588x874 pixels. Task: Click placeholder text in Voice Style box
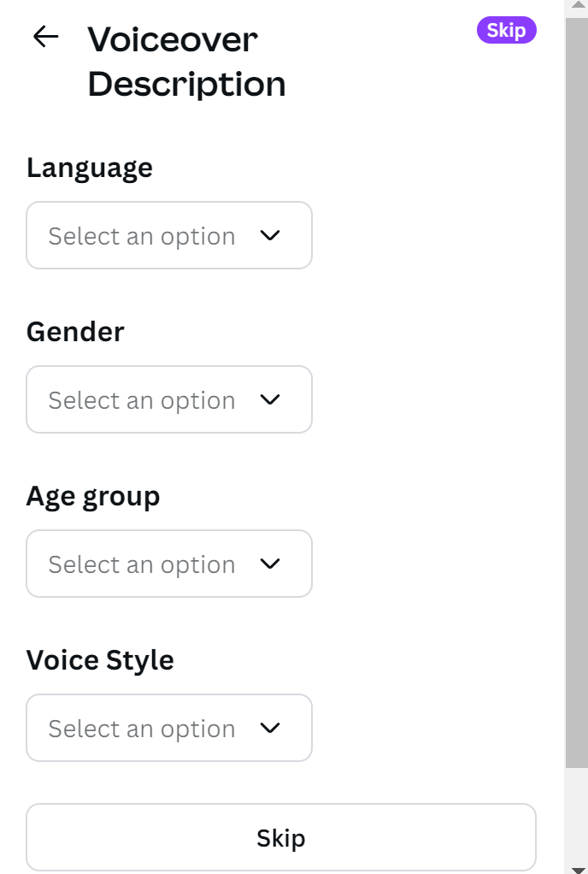pyautogui.click(x=141, y=729)
